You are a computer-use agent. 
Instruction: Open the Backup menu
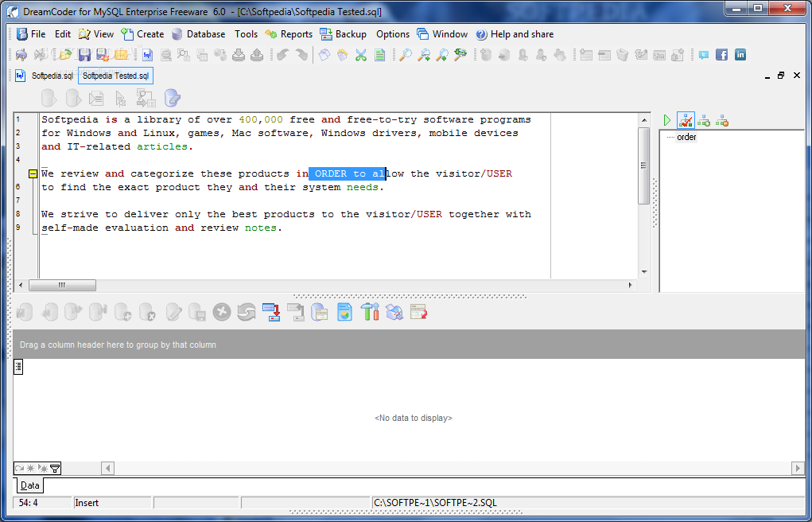coord(343,34)
